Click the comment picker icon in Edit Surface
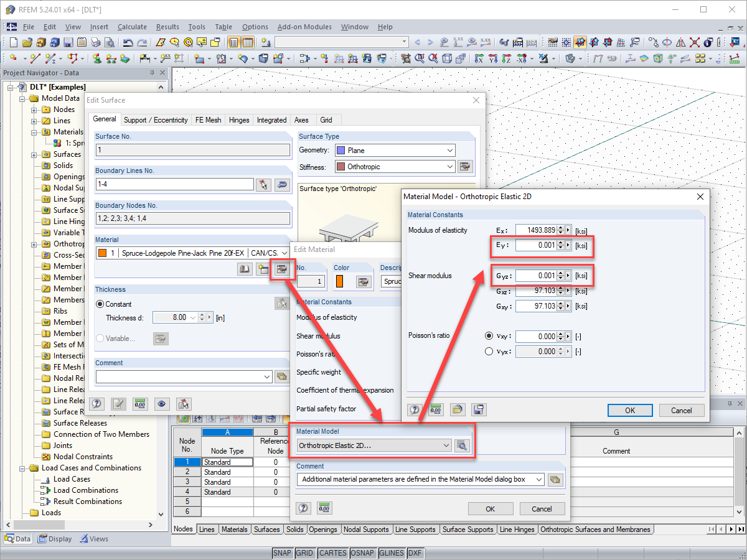Screen dimensions: 747x560 pos(282,376)
